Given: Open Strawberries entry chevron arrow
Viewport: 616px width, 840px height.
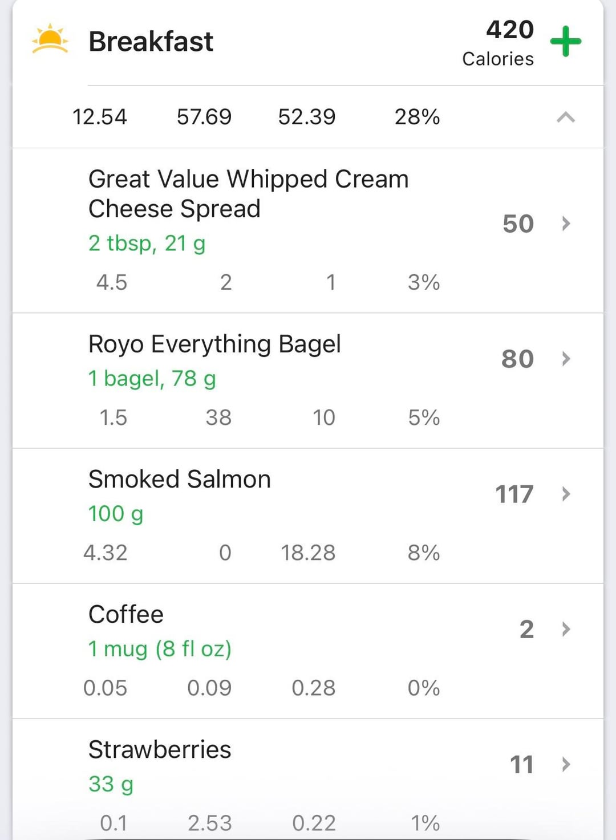Looking at the screenshot, I should pos(566,764).
